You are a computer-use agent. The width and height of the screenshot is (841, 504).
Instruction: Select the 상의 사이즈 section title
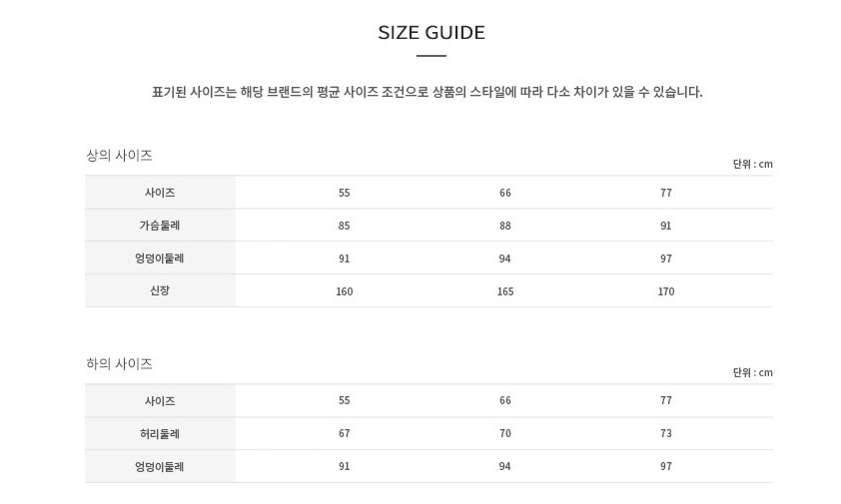(x=119, y=156)
